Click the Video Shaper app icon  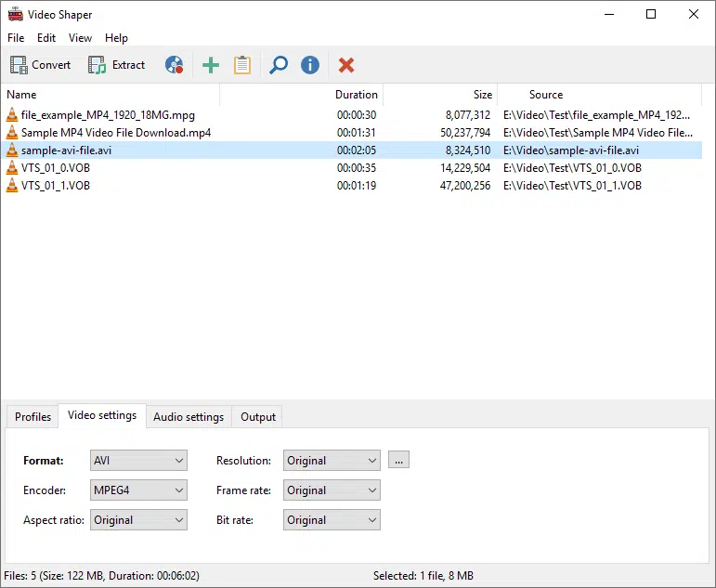point(16,14)
